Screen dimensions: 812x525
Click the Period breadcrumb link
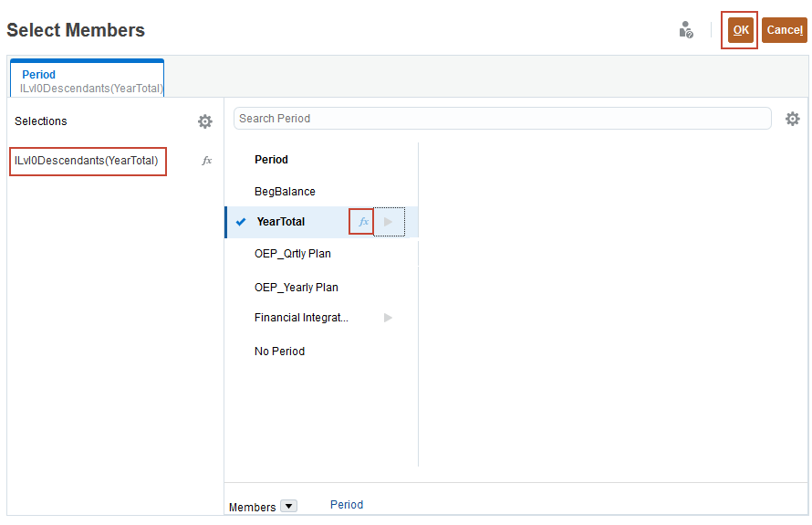pyautogui.click(x=347, y=505)
